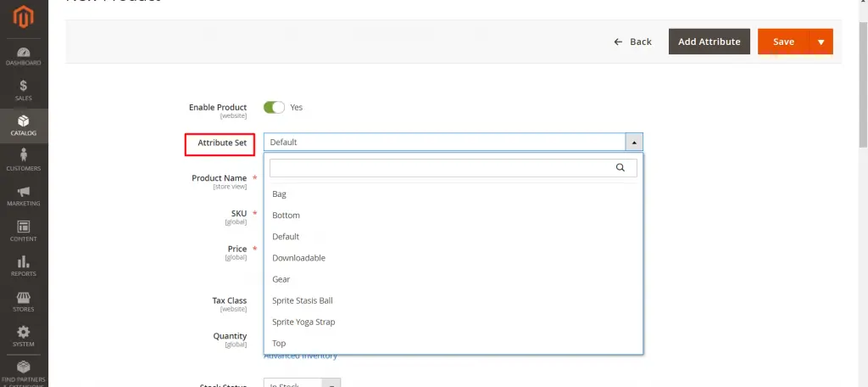Open the System sidebar menu

[24, 337]
